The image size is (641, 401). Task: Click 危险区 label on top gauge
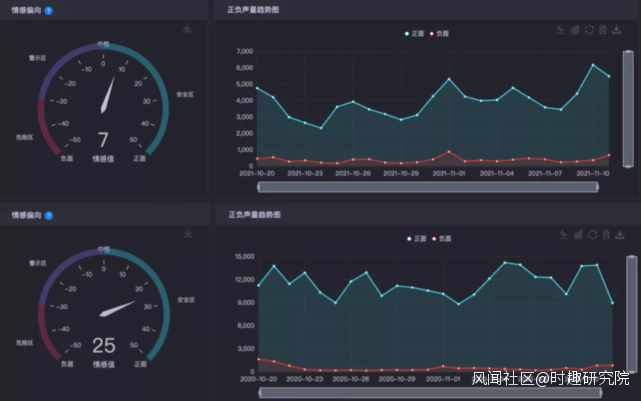tap(25, 137)
